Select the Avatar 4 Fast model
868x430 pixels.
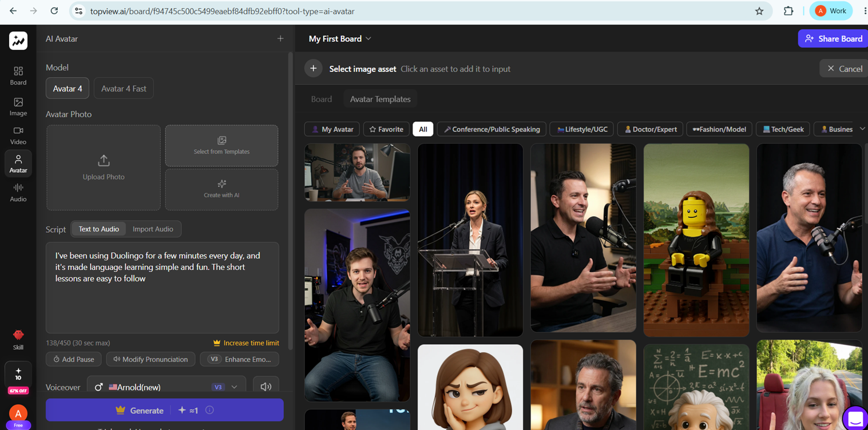[124, 89]
